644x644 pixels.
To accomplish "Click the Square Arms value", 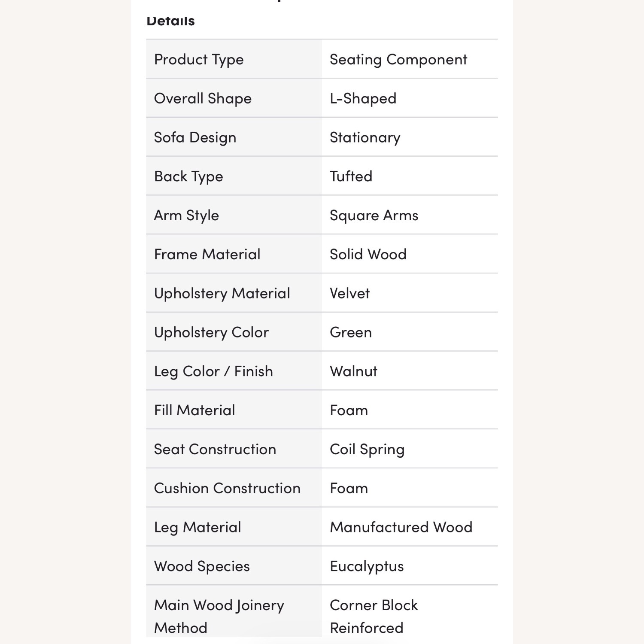I will [374, 216].
